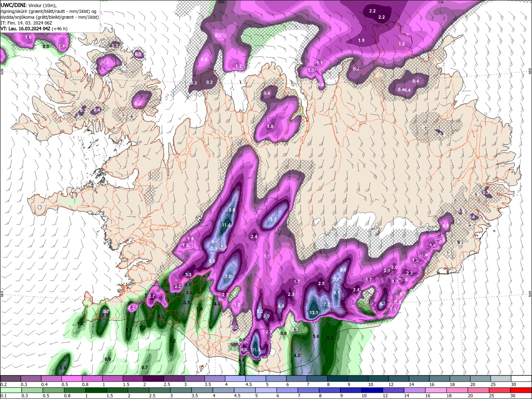Select the 2.7 map value

152,296
